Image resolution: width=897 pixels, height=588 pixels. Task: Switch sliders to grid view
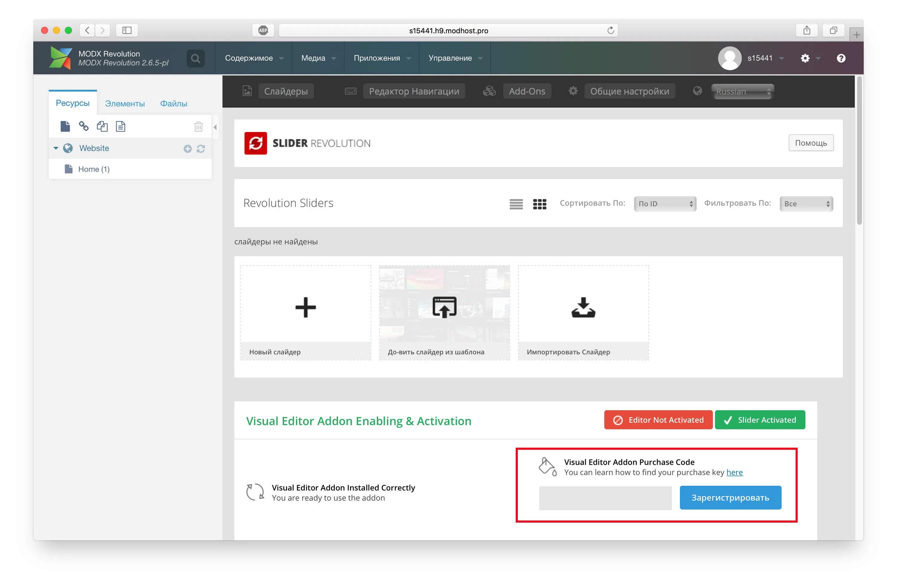coord(540,204)
